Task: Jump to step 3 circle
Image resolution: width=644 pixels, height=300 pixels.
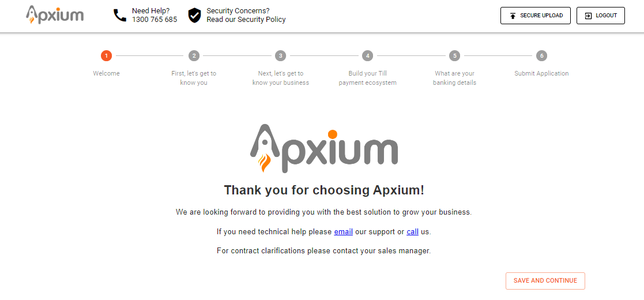Action: coord(281,56)
